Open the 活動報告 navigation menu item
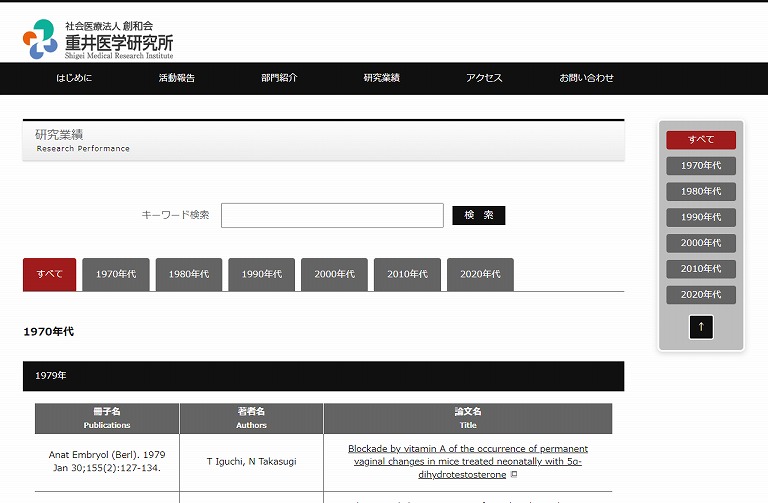The width and height of the screenshot is (768, 503). point(177,78)
